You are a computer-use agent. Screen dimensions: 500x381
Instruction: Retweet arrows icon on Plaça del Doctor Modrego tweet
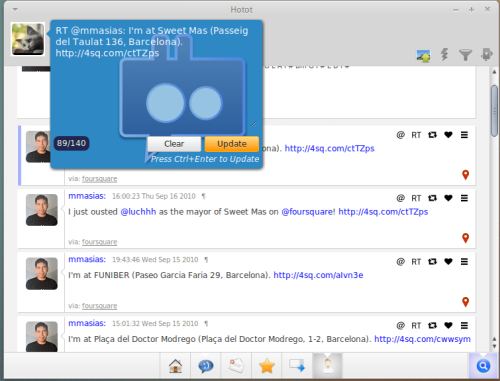click(x=432, y=325)
